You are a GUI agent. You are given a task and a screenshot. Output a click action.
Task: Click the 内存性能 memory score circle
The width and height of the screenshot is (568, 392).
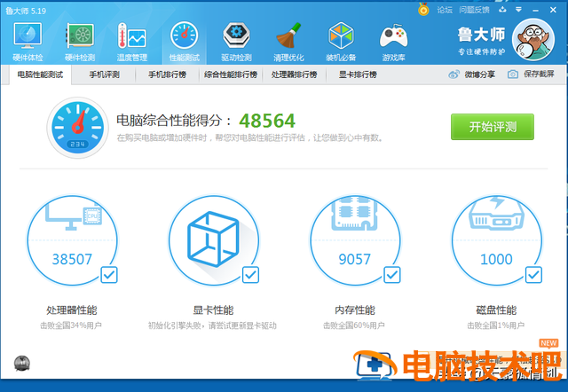(x=355, y=240)
